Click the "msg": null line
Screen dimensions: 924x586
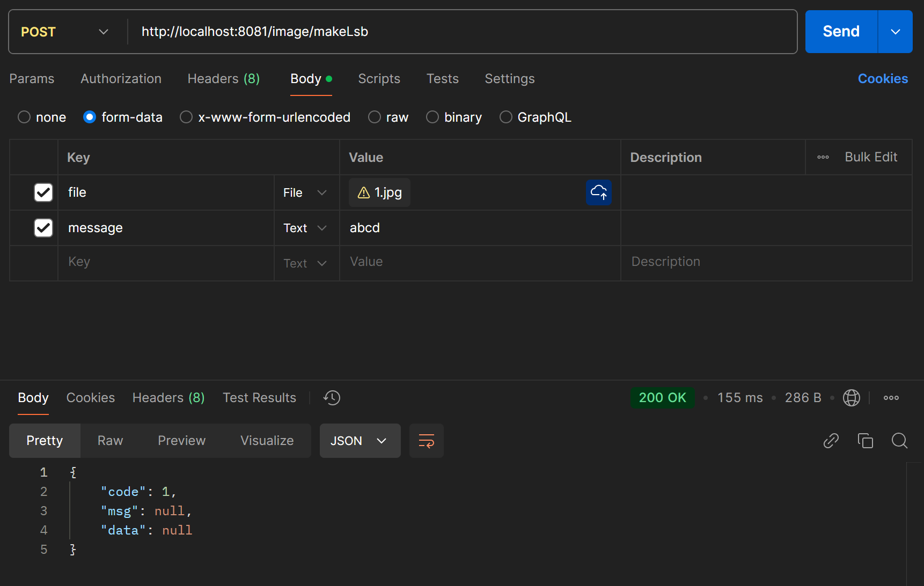pyautogui.click(x=146, y=511)
